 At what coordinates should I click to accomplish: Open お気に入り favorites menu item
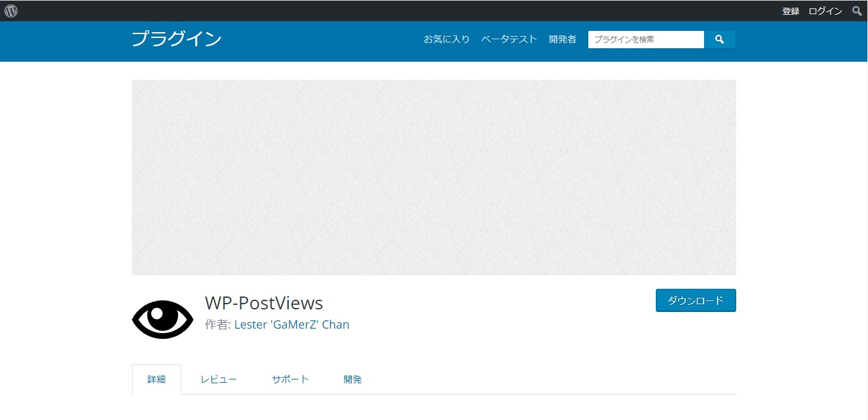pos(446,39)
